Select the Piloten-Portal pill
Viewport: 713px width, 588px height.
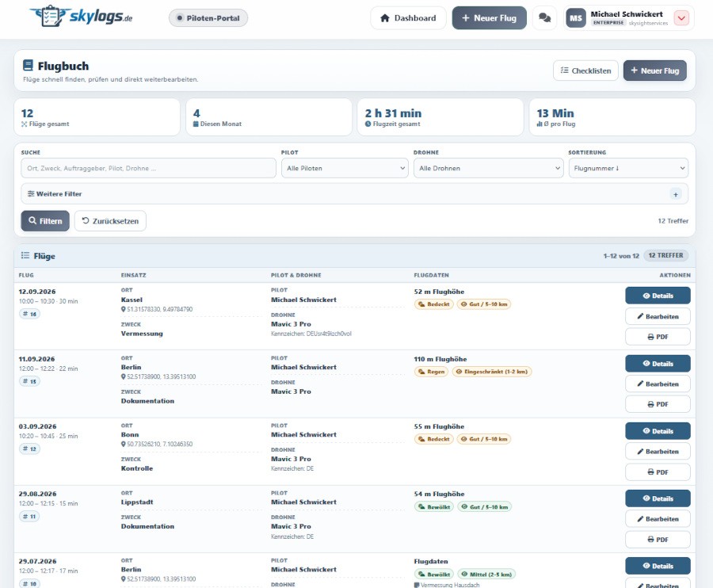pos(208,18)
